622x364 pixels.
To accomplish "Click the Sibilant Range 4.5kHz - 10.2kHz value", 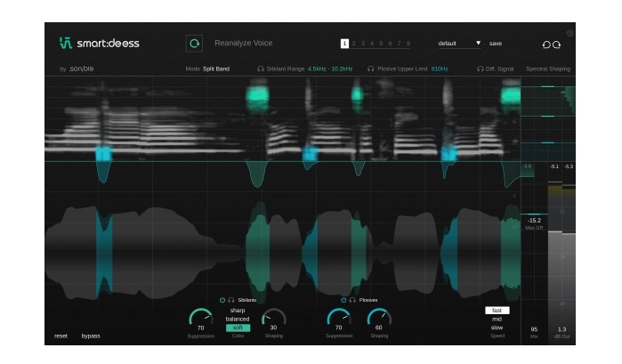I will pos(330,69).
